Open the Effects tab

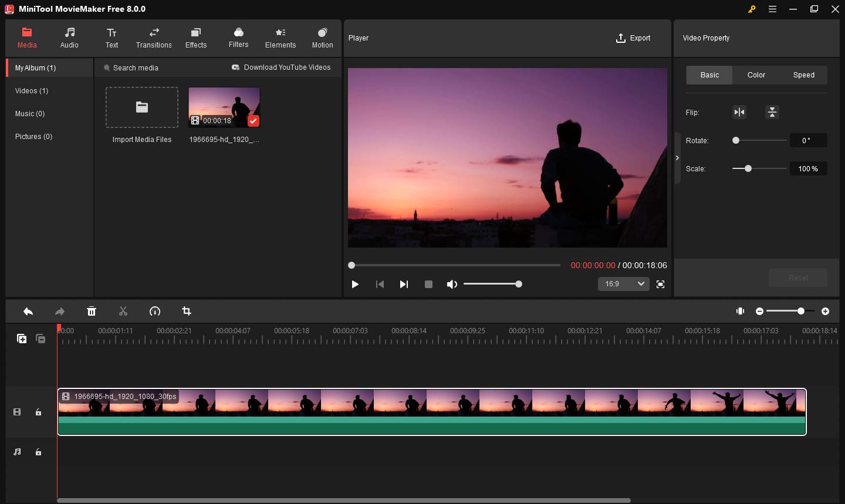point(196,38)
